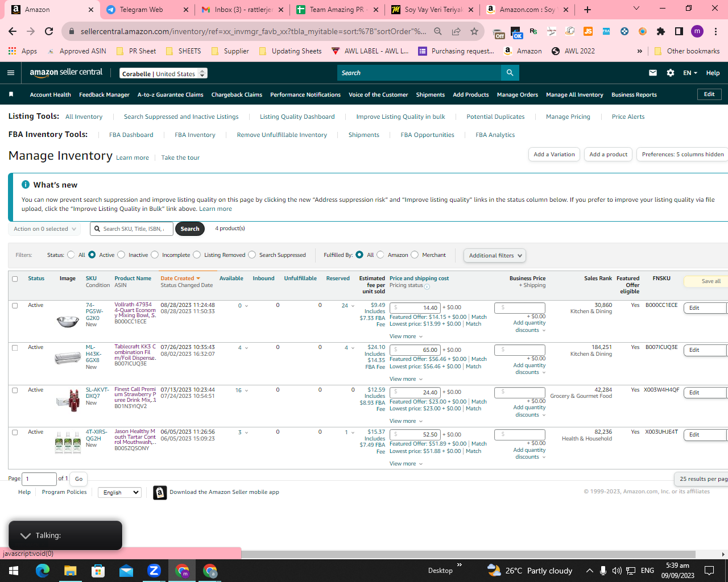728x582 pixels.
Task: Check the box for the Vollrath 47934 row
Action: [x=15, y=305]
